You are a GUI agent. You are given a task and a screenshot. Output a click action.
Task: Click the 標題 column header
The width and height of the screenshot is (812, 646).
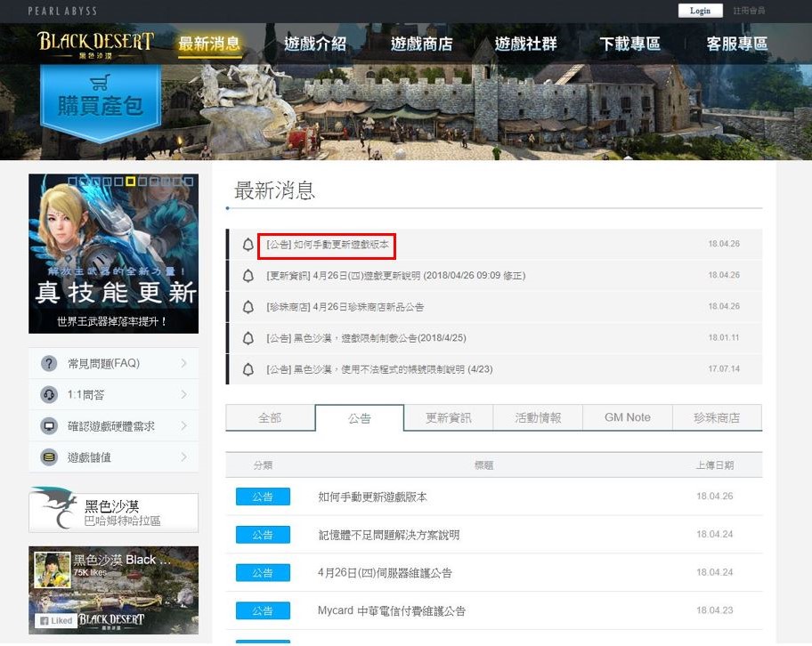483,465
